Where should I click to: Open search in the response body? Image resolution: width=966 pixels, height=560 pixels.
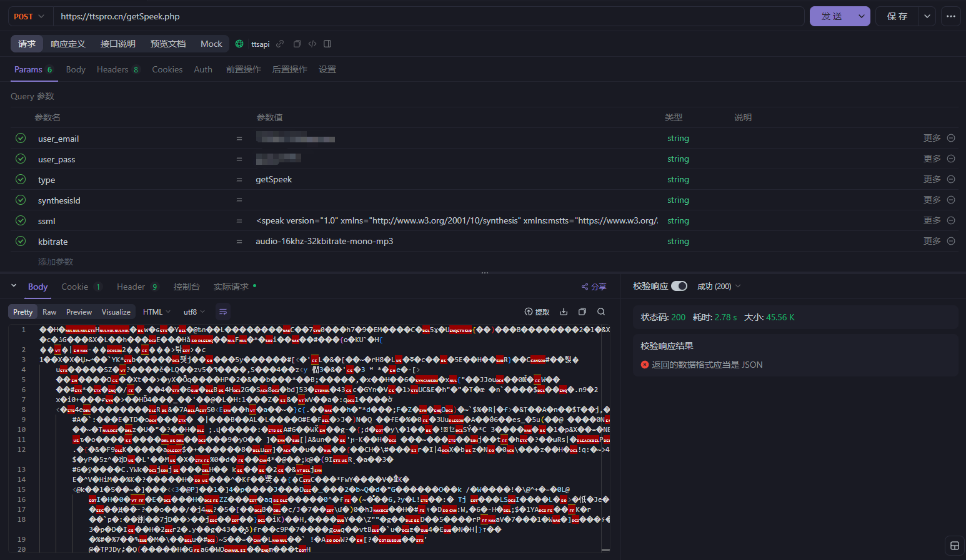[601, 312]
